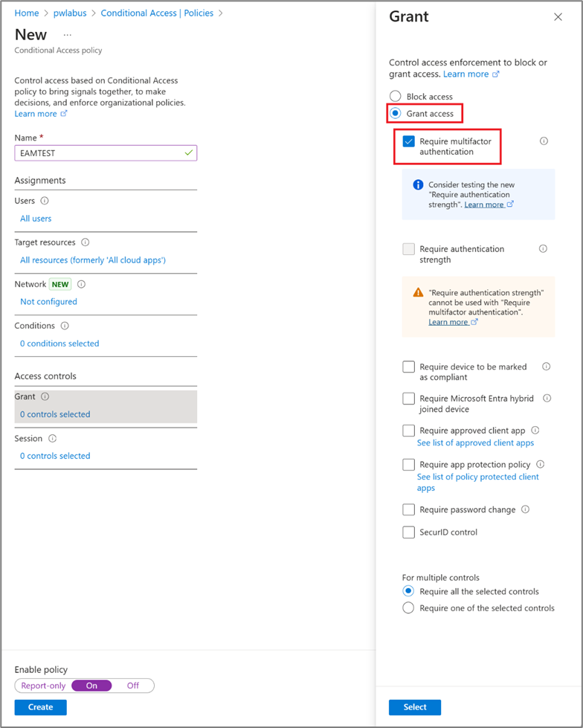Image resolution: width=583 pixels, height=728 pixels.
Task: Click info icon beside Target resources
Action: click(86, 242)
